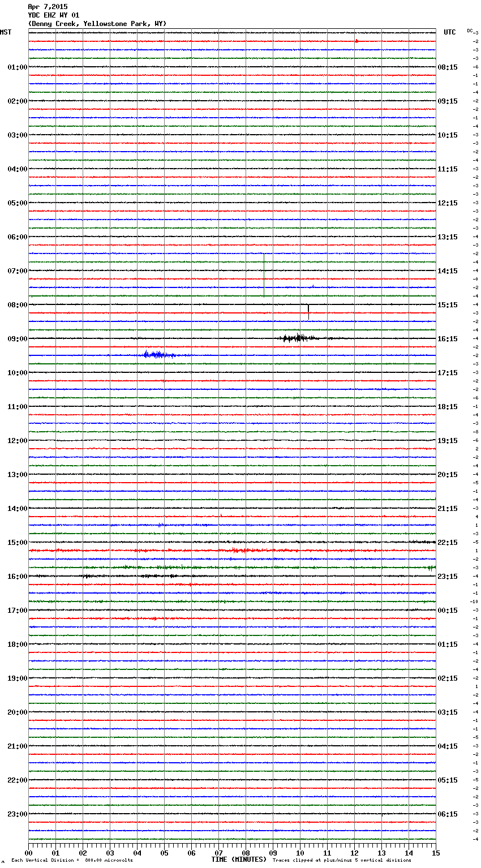Select the MST time label '05:00'

tap(18, 203)
